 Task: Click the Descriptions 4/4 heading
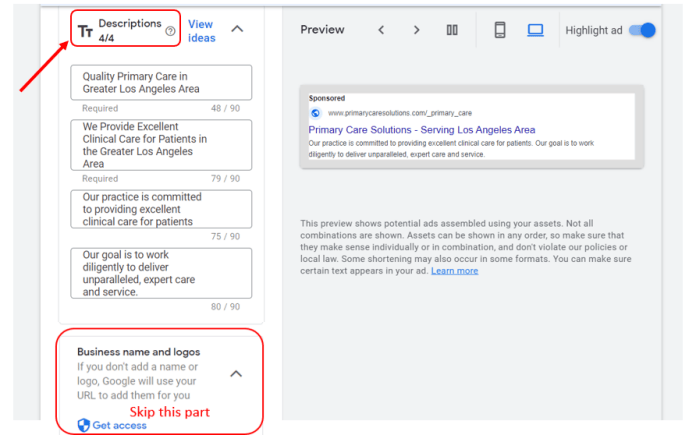(x=130, y=30)
